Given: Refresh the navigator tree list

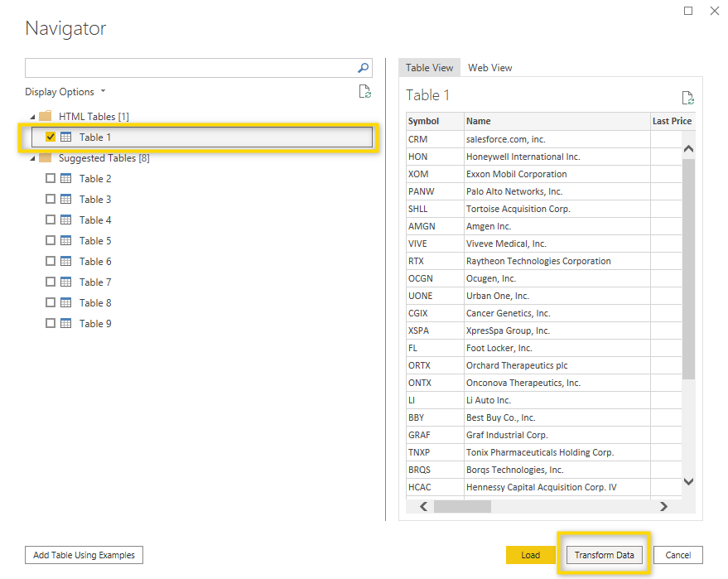Looking at the screenshot, I should click(365, 91).
